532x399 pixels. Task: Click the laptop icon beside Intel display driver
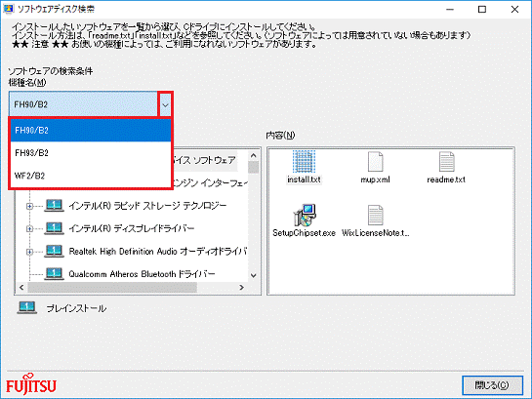[x=54, y=228]
